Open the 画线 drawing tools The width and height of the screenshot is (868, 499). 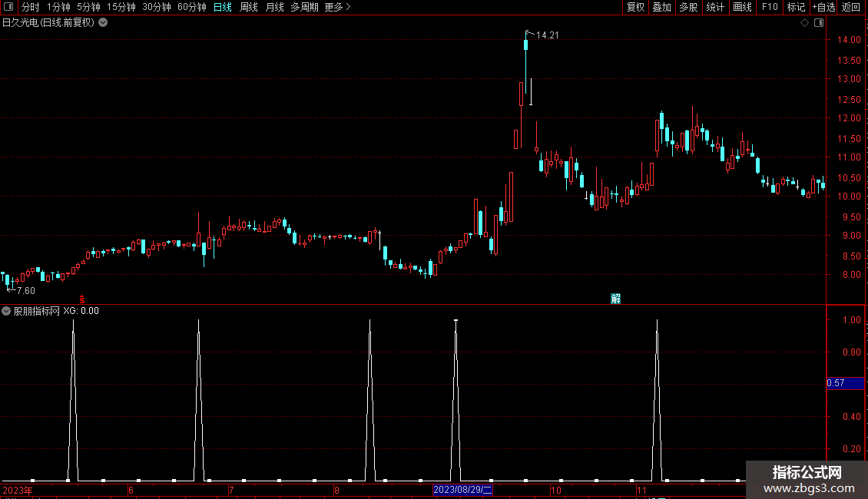coord(742,7)
